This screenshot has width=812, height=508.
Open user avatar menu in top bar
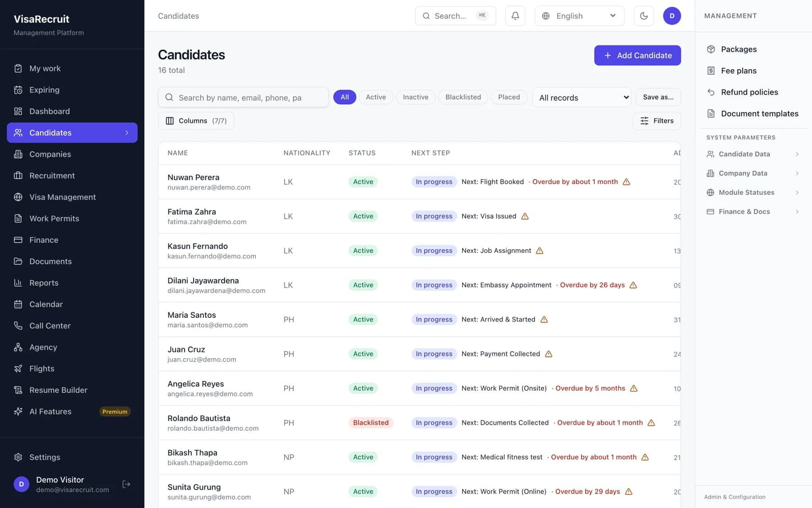point(672,16)
